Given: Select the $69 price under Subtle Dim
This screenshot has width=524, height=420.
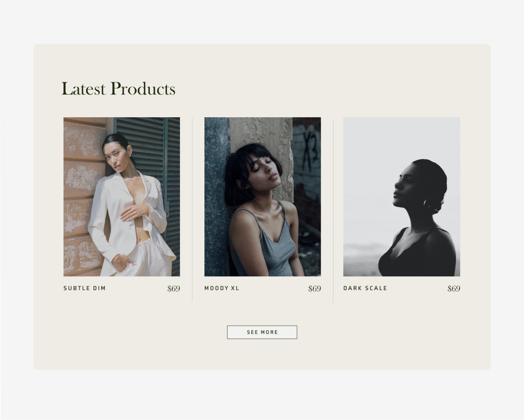Looking at the screenshot, I should [173, 289].
